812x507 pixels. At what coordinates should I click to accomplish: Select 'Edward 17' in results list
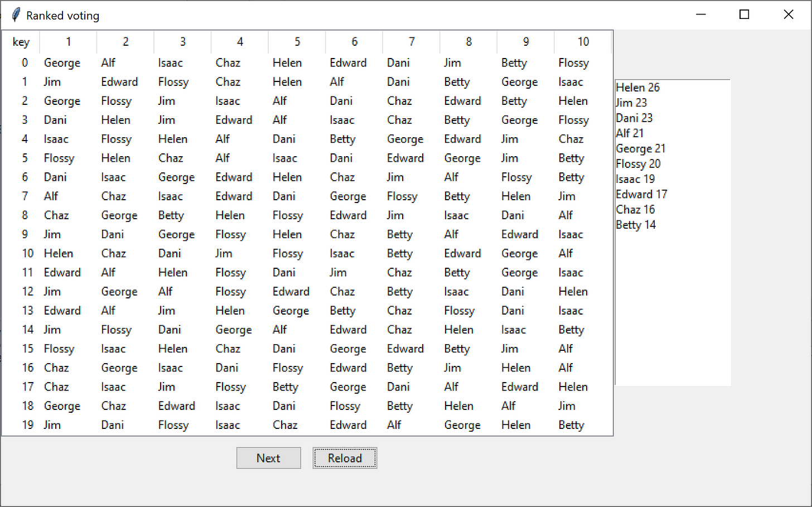(641, 194)
